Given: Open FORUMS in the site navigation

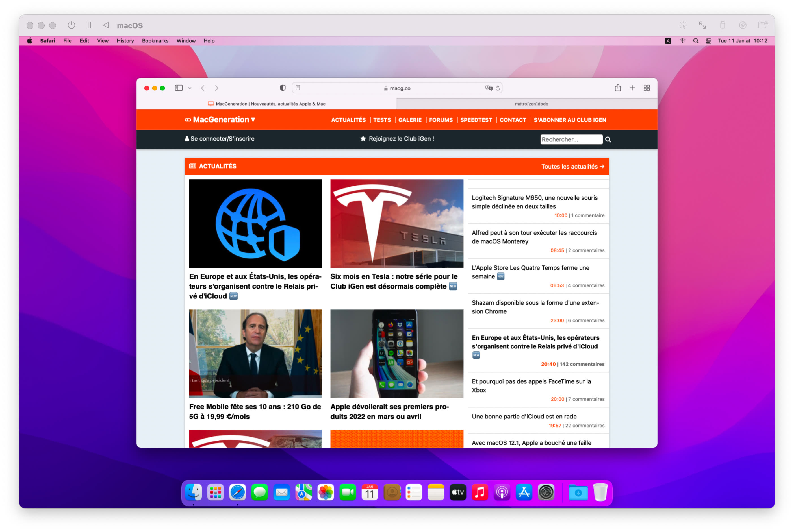Looking at the screenshot, I should tap(441, 120).
